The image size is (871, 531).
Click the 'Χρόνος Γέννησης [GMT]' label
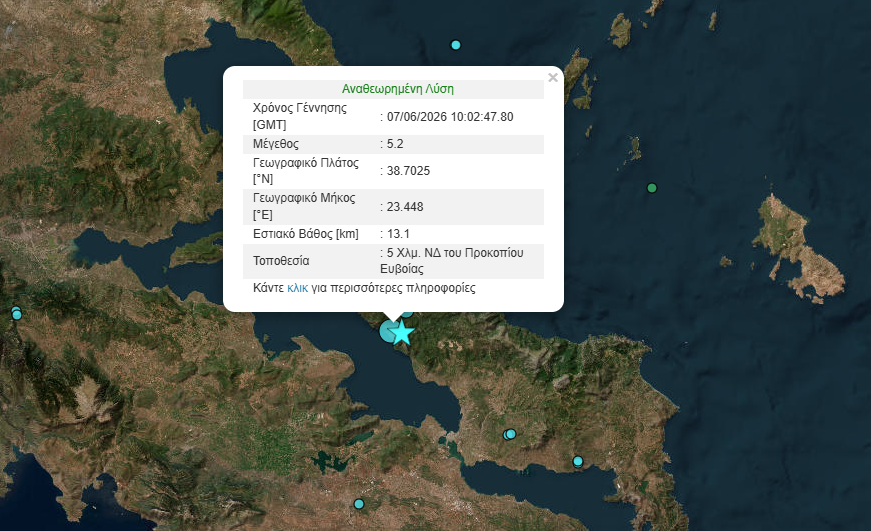[x=300, y=116]
